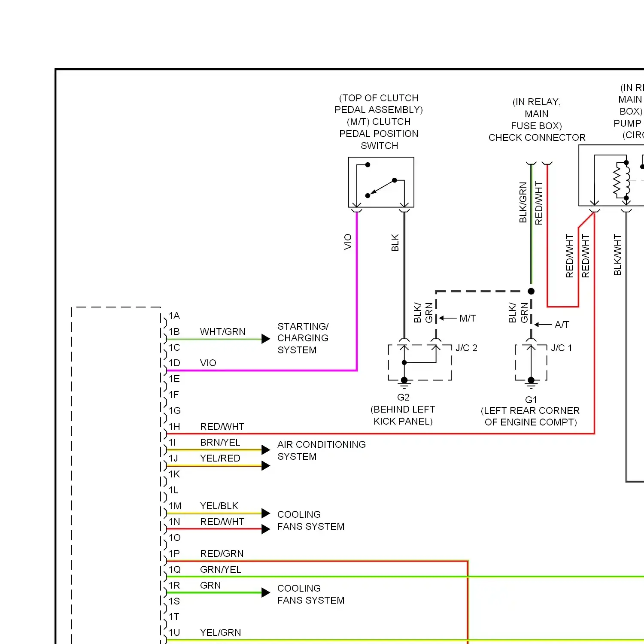Screen dimensions: 644x644
Task: Click the J/C 1 junction connector box
Action: click(x=531, y=362)
